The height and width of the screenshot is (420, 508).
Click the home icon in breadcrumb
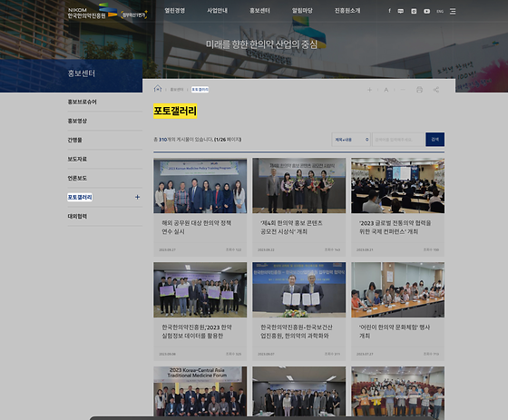pos(158,88)
